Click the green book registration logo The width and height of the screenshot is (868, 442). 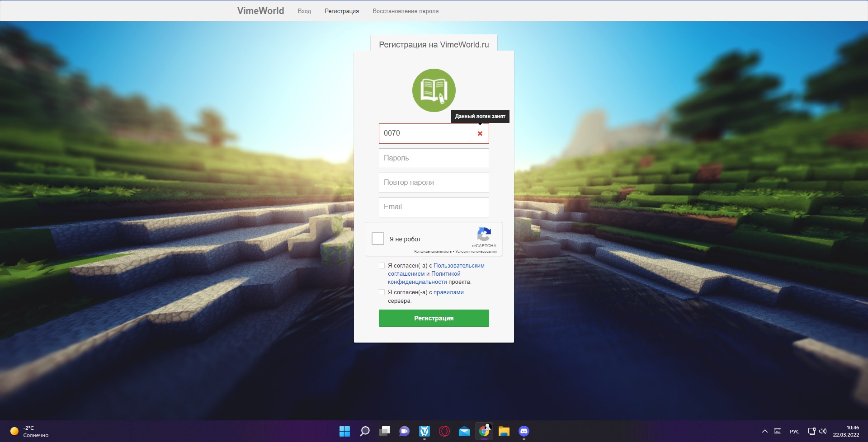point(434,90)
